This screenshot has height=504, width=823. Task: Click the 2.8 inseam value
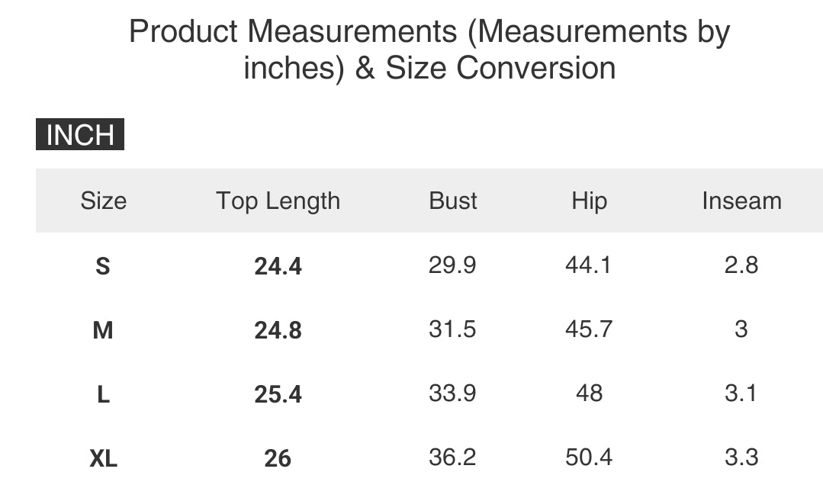[x=741, y=265]
